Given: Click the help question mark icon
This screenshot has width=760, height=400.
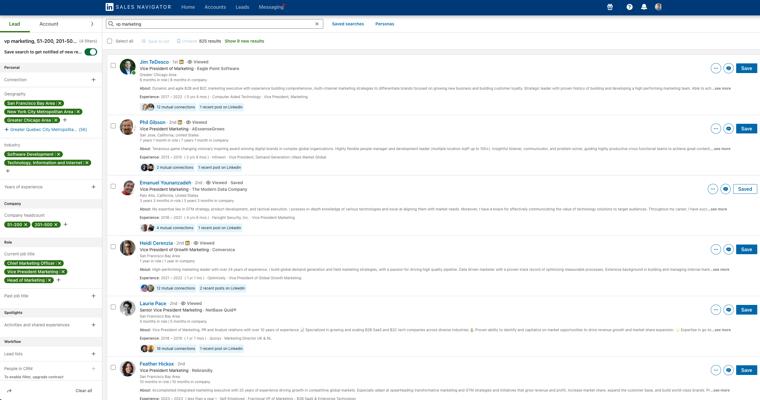Looking at the screenshot, I should pyautogui.click(x=629, y=7).
